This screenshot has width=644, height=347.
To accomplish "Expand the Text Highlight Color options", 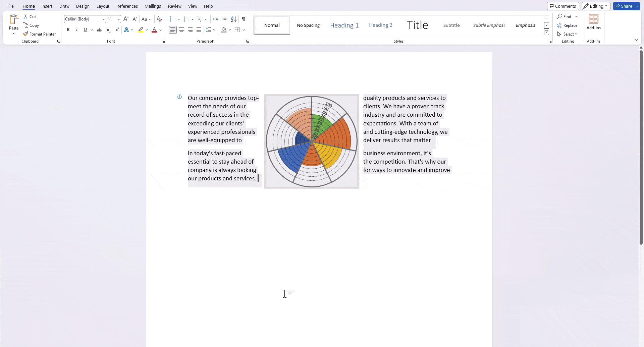I will [x=147, y=30].
